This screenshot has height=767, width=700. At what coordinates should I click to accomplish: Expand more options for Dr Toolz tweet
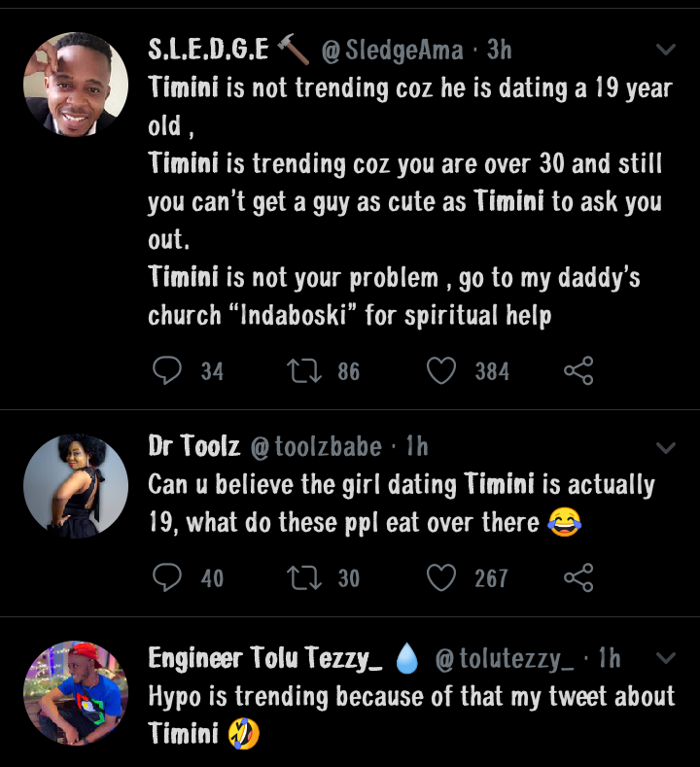[x=666, y=448]
